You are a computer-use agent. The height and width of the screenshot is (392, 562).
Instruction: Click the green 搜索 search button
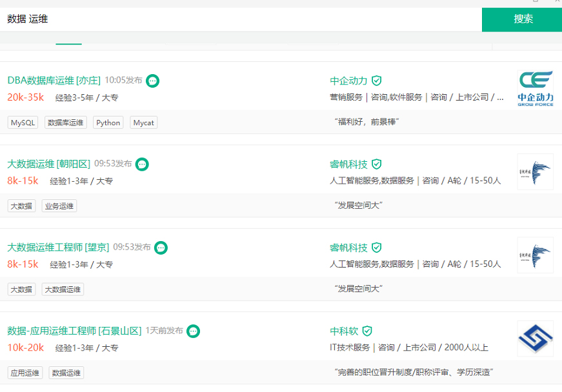523,19
